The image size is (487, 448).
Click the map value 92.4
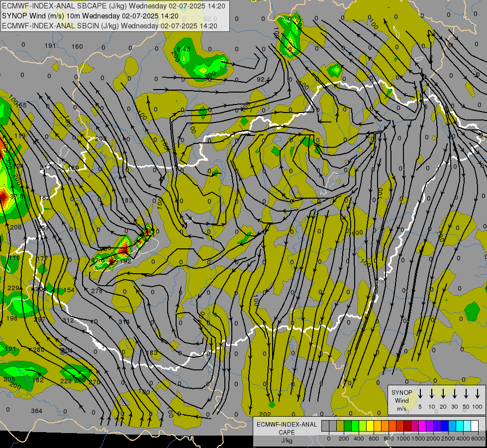263,80
